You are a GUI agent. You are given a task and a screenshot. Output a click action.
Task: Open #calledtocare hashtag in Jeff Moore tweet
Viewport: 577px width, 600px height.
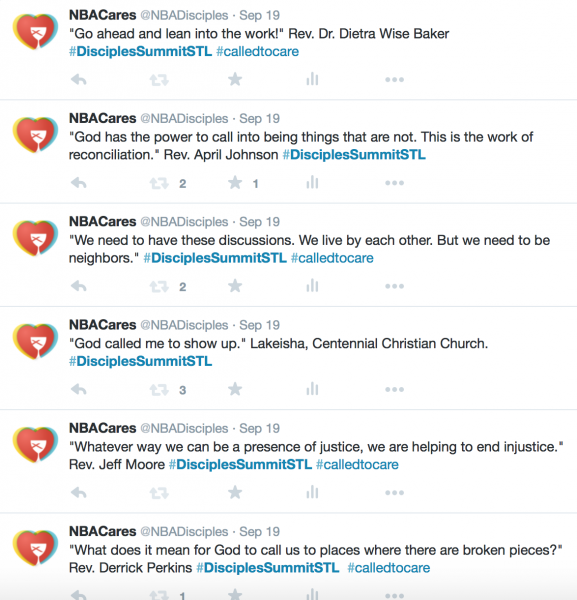pos(357,465)
